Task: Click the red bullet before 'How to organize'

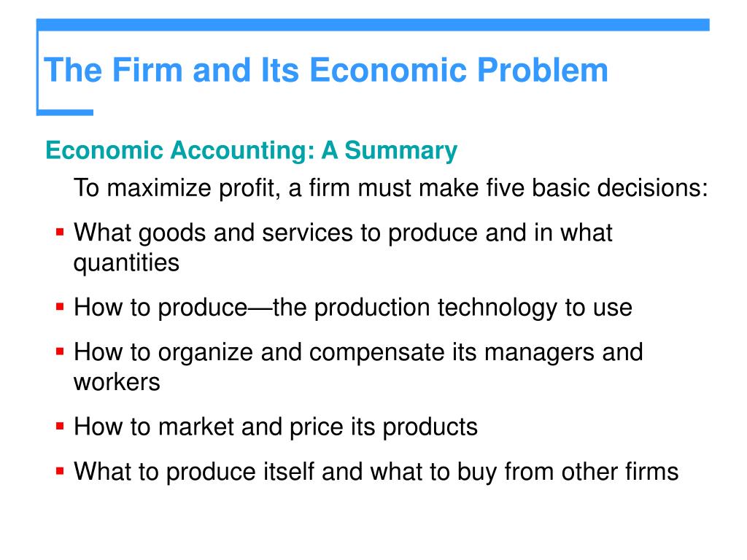Action: [x=60, y=352]
